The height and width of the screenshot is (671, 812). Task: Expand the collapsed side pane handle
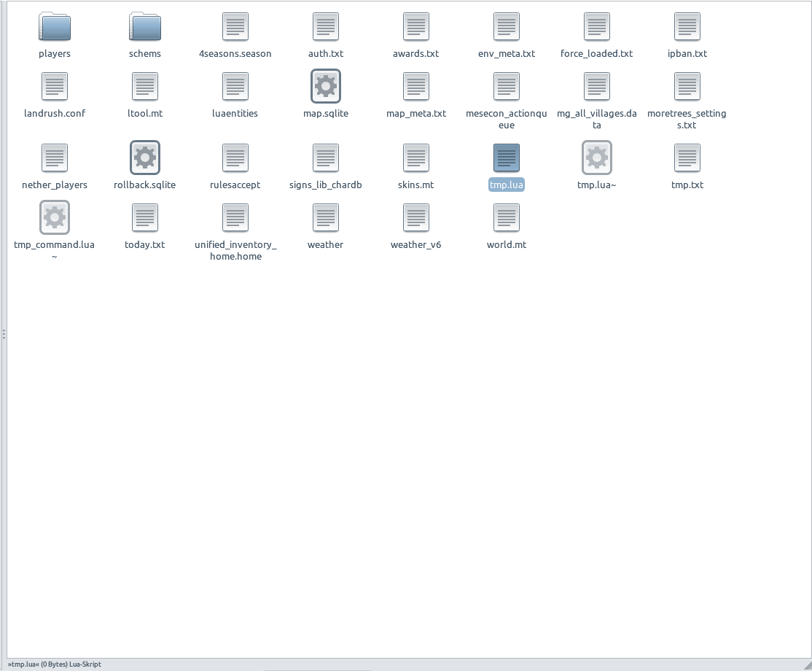point(3,333)
